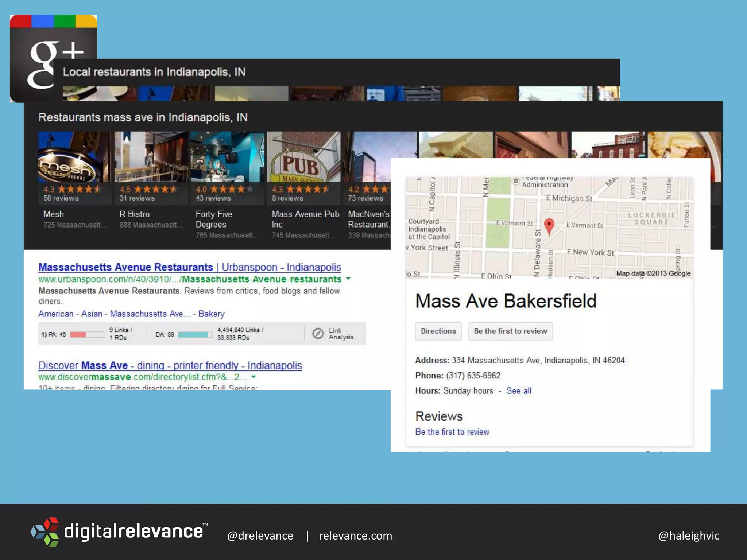The width and height of the screenshot is (747, 560).
Task: Click the 'Mass Ave Bakersfield' title
Action: point(506,302)
